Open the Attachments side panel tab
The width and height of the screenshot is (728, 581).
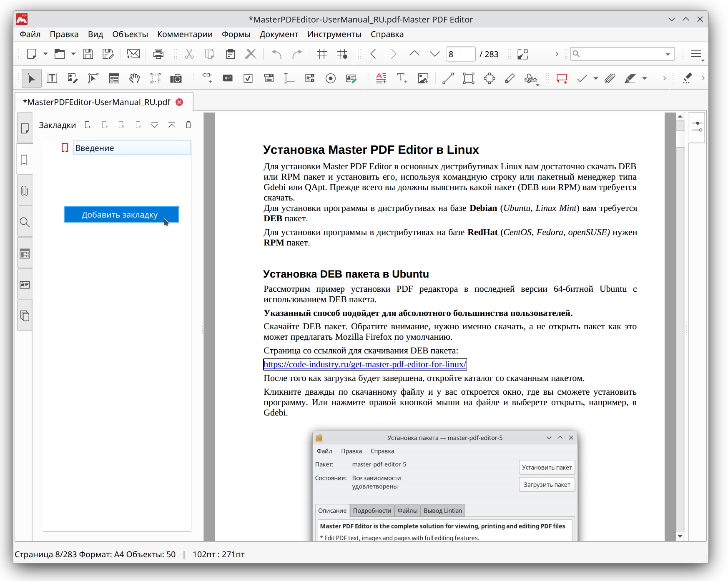(25, 191)
